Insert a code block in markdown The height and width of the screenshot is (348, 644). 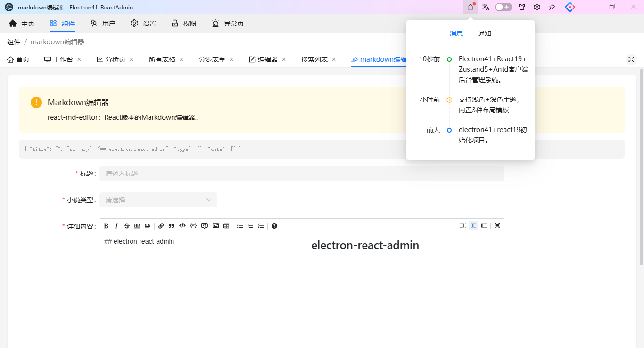[x=193, y=226]
